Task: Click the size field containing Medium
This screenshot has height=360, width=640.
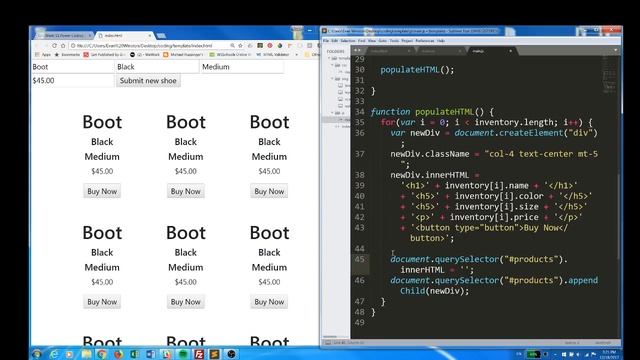Action: coord(242,67)
